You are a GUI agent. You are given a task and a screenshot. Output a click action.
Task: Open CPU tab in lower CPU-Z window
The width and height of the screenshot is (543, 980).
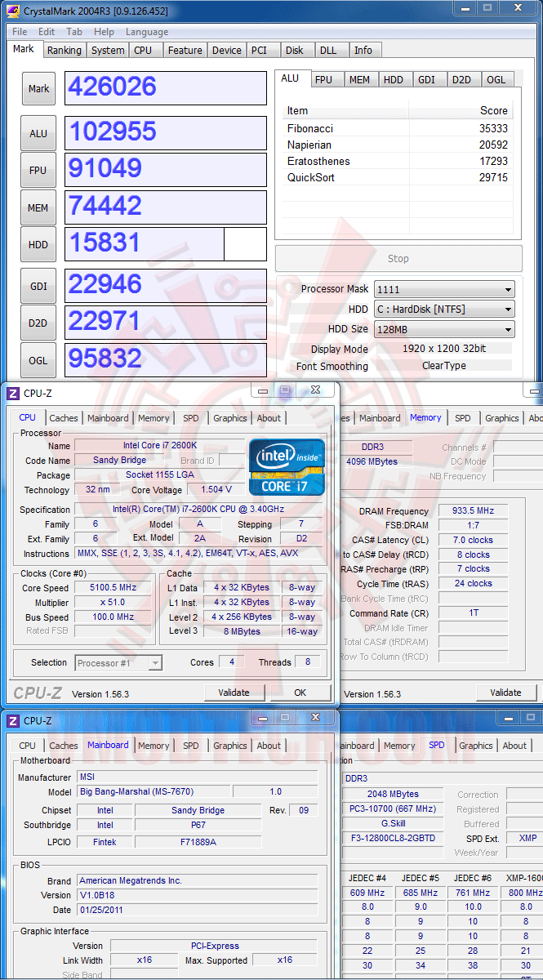tap(28, 746)
